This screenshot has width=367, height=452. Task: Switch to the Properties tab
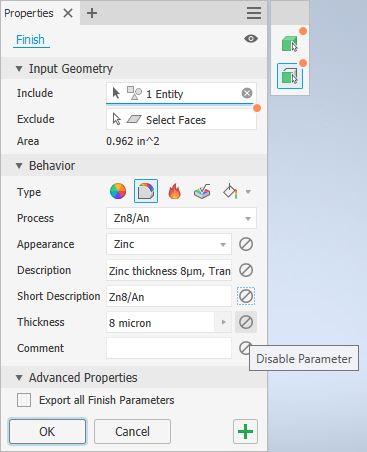tap(29, 13)
